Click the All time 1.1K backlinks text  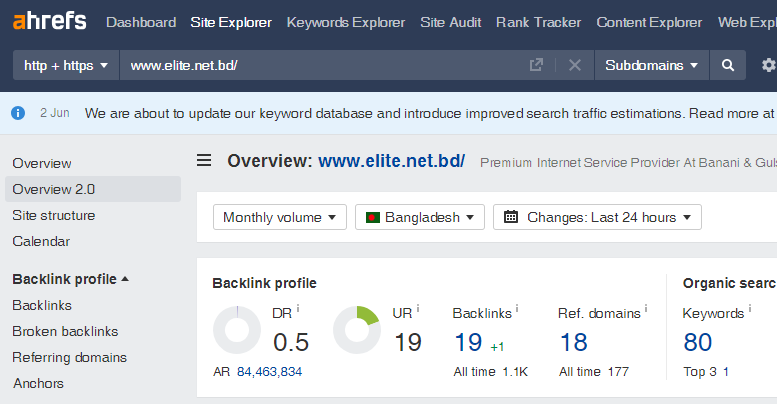491,371
